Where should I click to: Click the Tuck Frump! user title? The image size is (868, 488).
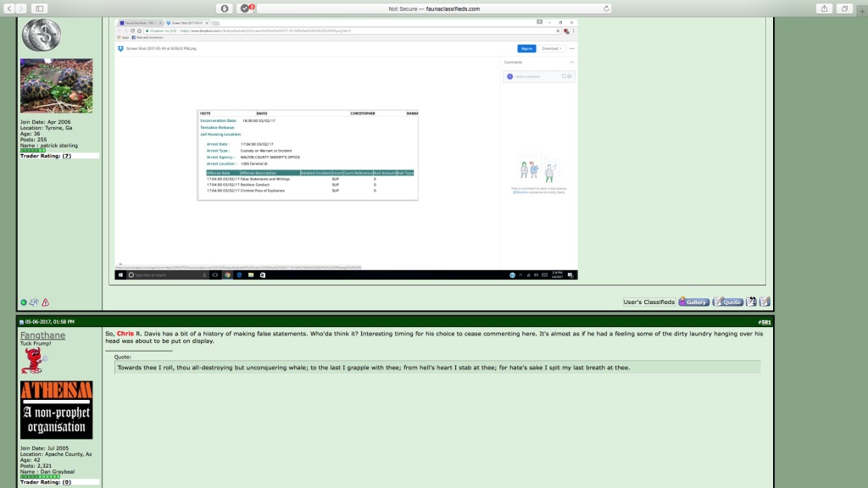tap(36, 344)
